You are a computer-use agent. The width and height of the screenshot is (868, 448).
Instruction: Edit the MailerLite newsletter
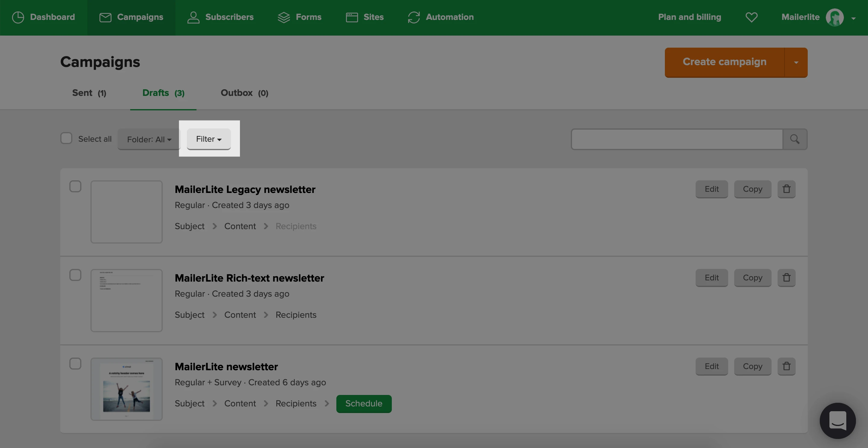(x=712, y=366)
